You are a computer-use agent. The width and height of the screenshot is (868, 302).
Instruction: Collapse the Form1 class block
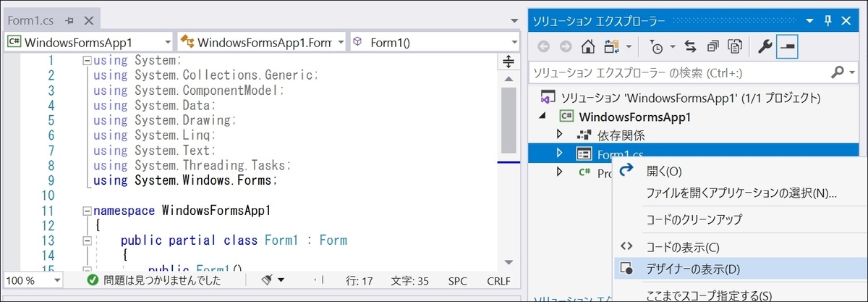pos(88,240)
